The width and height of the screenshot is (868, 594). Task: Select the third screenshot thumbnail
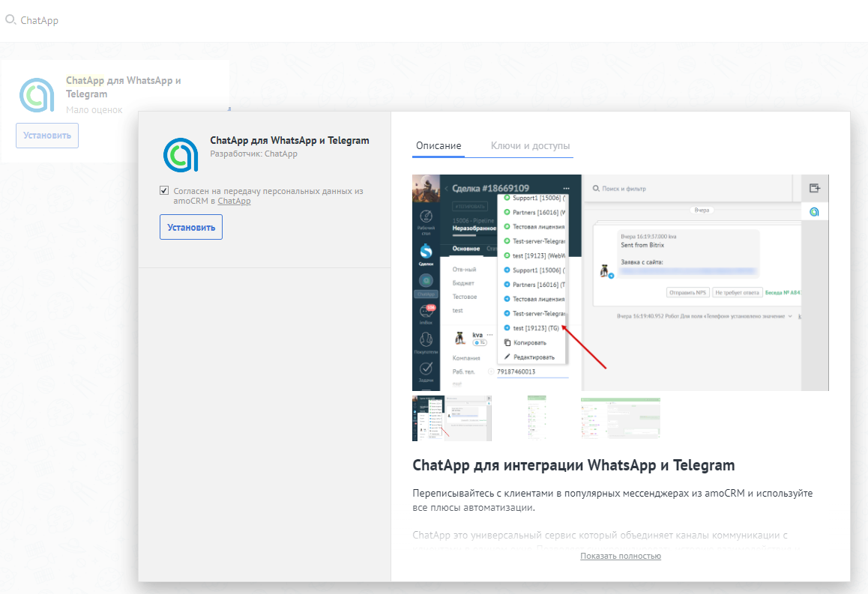click(620, 419)
